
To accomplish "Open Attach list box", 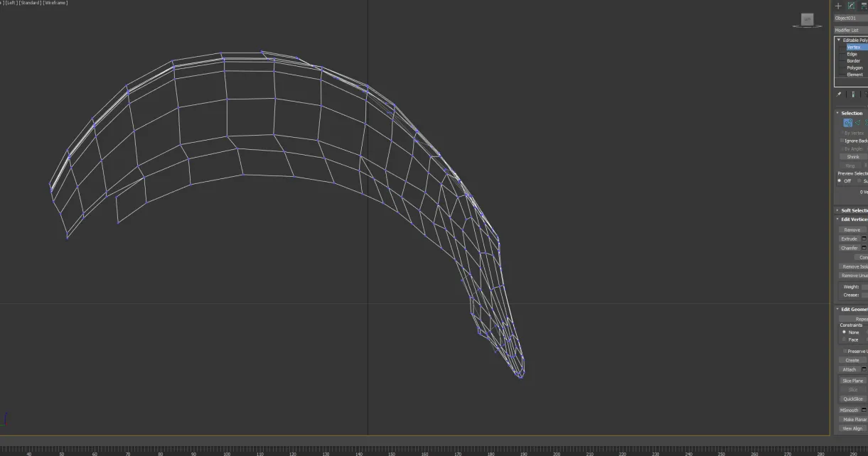I will (864, 369).
